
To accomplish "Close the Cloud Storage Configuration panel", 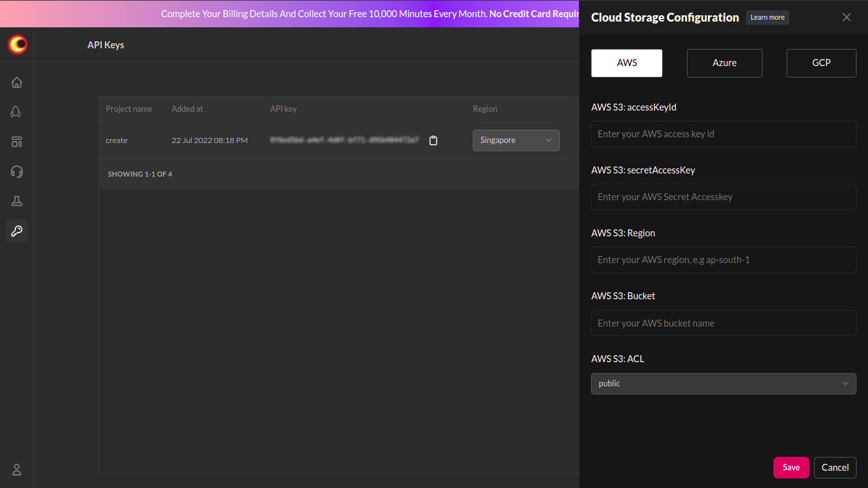I will click(x=846, y=18).
